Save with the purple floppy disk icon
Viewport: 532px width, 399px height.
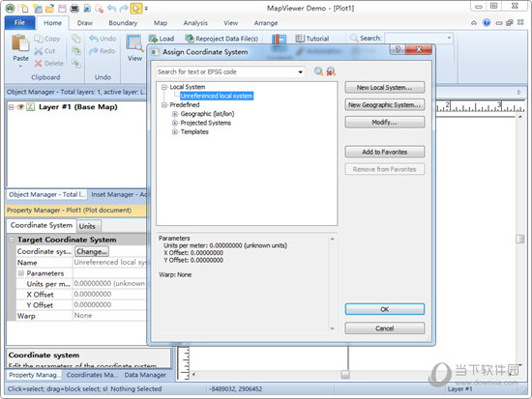[62, 8]
